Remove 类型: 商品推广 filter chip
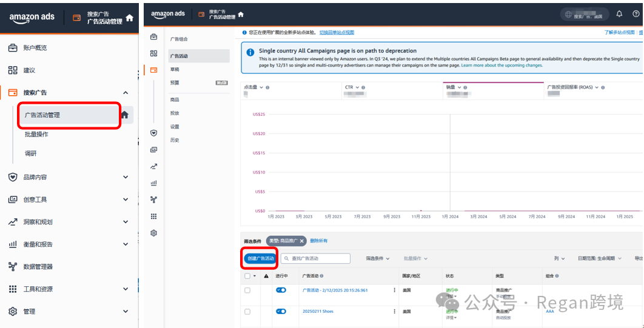This screenshot has height=328, width=644. click(301, 241)
